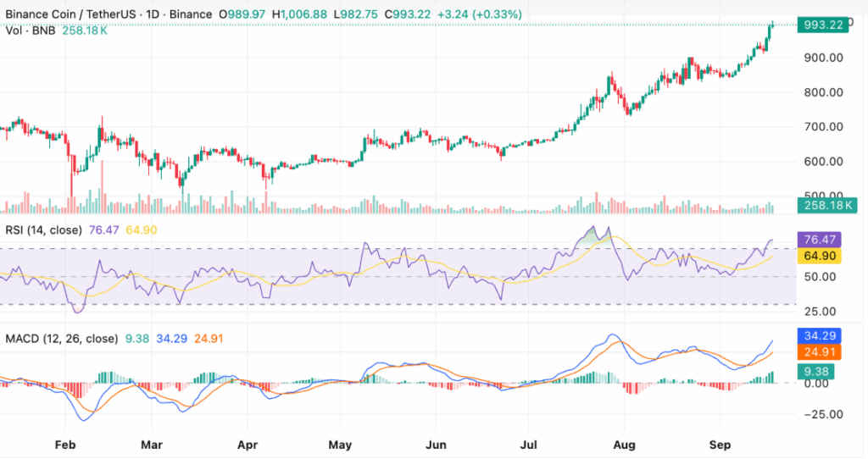The width and height of the screenshot is (868, 459).
Task: Click the close value C993.22
Action: tap(408, 14)
